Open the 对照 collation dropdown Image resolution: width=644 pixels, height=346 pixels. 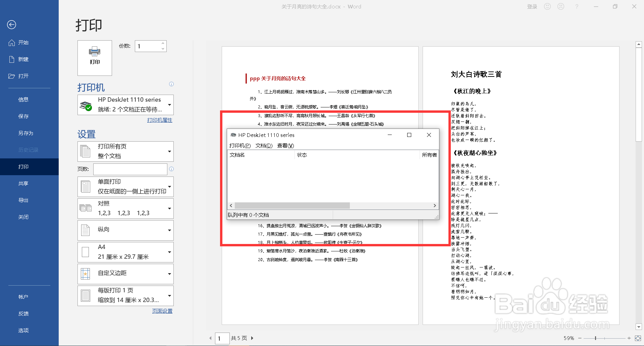125,208
